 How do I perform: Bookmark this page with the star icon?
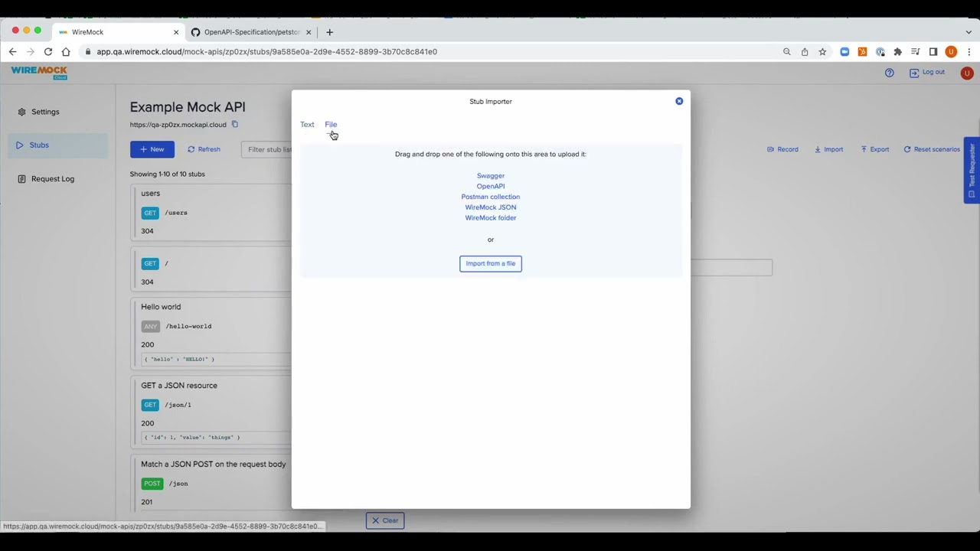[x=822, y=52]
